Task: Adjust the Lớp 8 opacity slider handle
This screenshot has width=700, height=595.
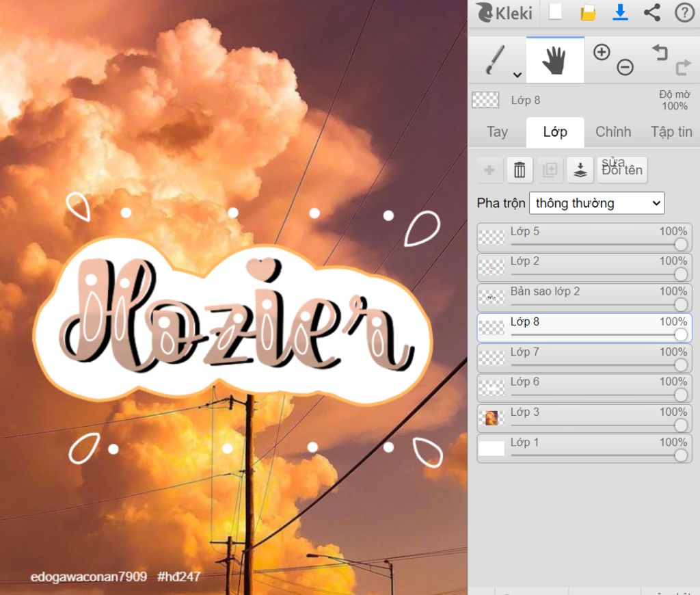Action: click(x=681, y=334)
